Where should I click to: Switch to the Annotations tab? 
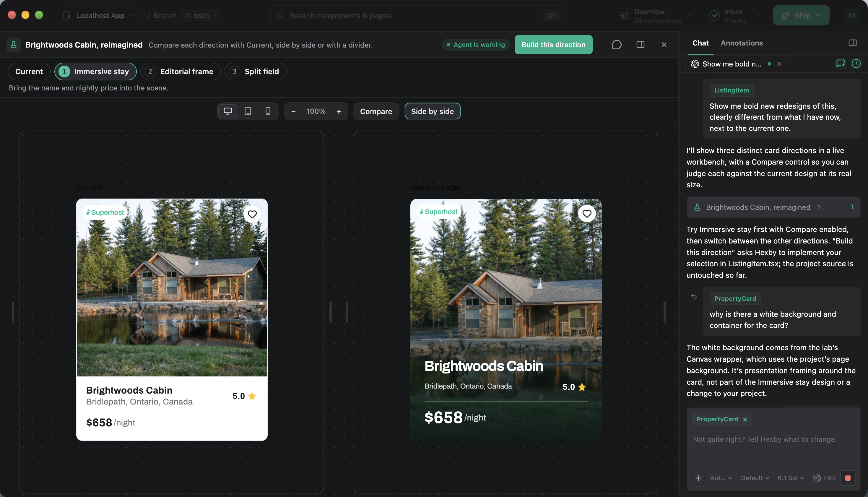[x=742, y=43]
